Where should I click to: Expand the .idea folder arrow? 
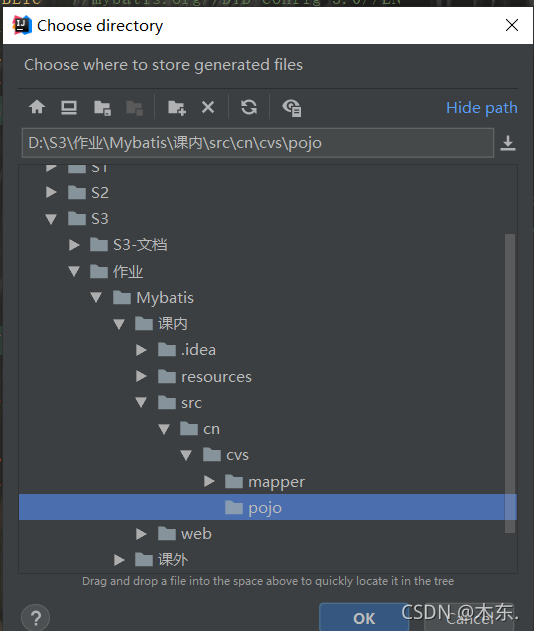pyautogui.click(x=141, y=350)
